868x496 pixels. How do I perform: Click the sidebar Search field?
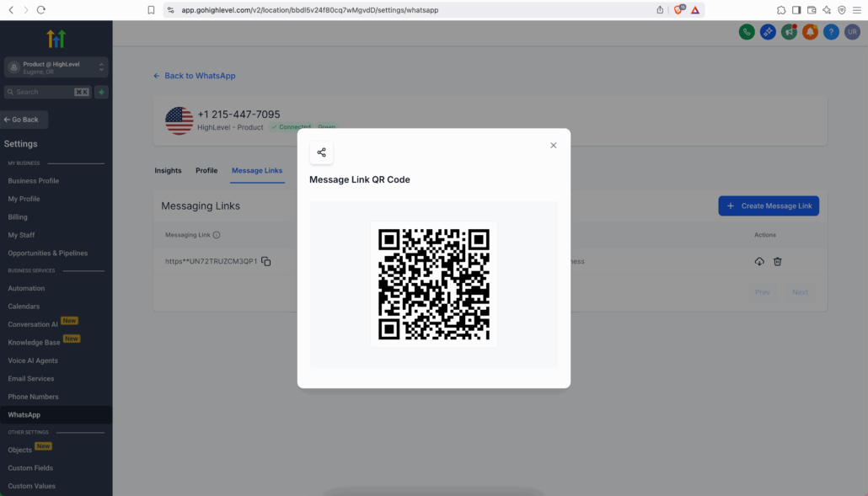(x=47, y=93)
